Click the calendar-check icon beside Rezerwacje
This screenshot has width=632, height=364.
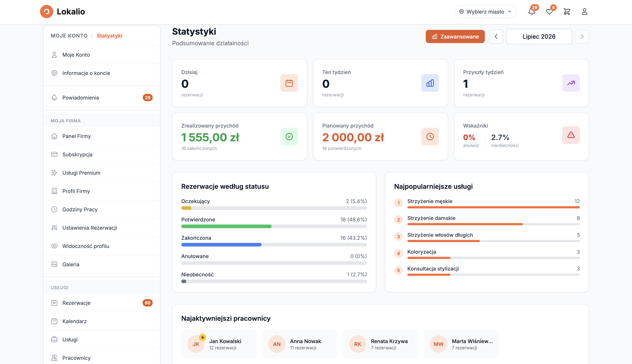click(54, 303)
